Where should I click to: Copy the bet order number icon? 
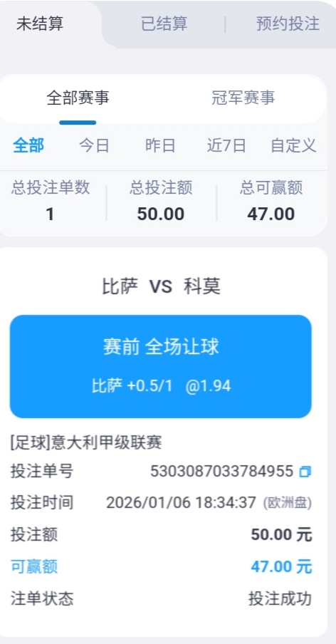305,472
